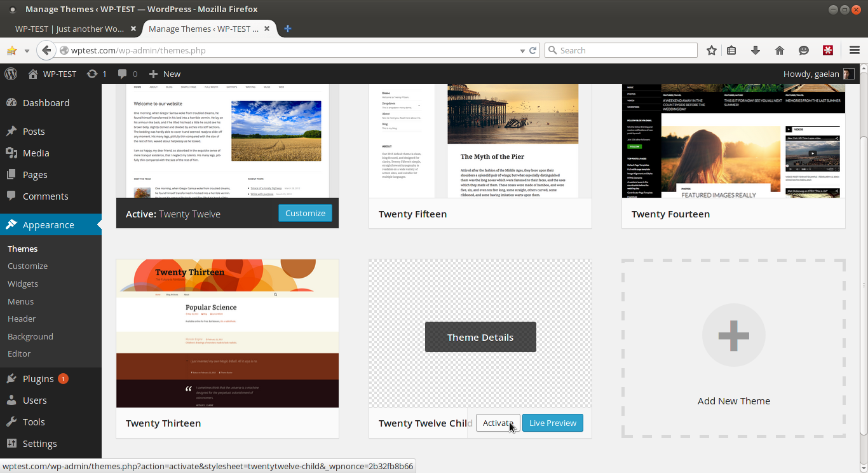Open the downloads arrow icon
This screenshot has width=868, height=473.
pos(756,50)
